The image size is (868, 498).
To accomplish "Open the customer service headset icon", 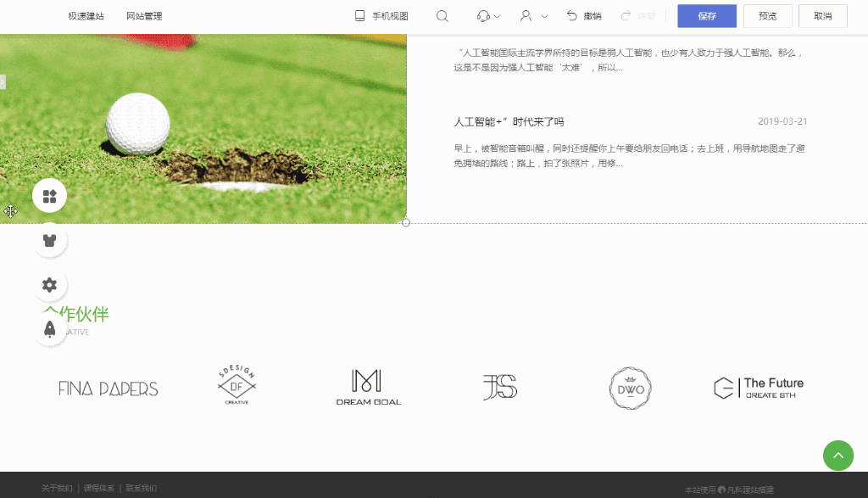I will click(483, 16).
